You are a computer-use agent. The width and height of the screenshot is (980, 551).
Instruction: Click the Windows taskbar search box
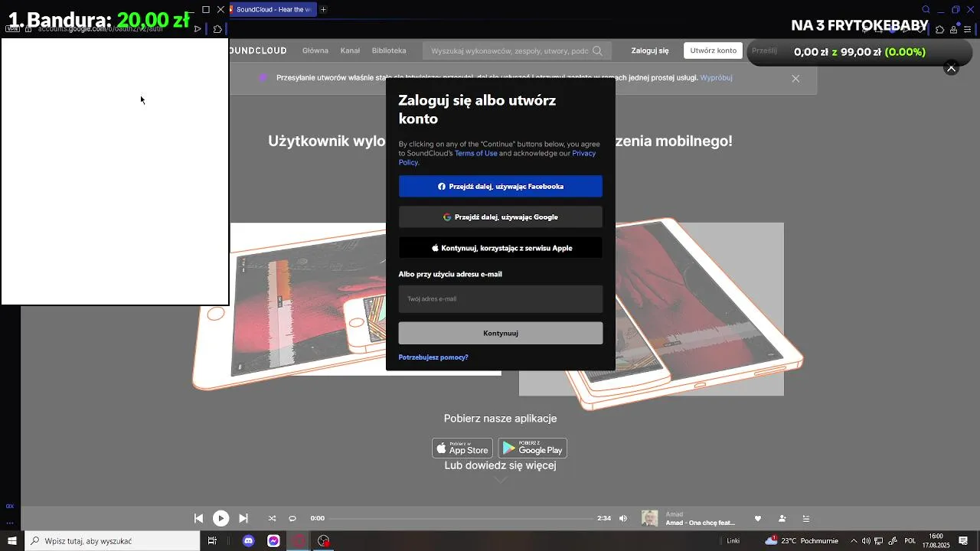pyautogui.click(x=112, y=541)
